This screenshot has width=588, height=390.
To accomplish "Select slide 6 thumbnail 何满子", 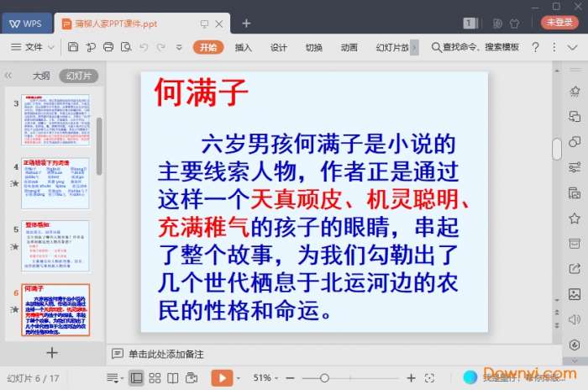I will click(55, 309).
